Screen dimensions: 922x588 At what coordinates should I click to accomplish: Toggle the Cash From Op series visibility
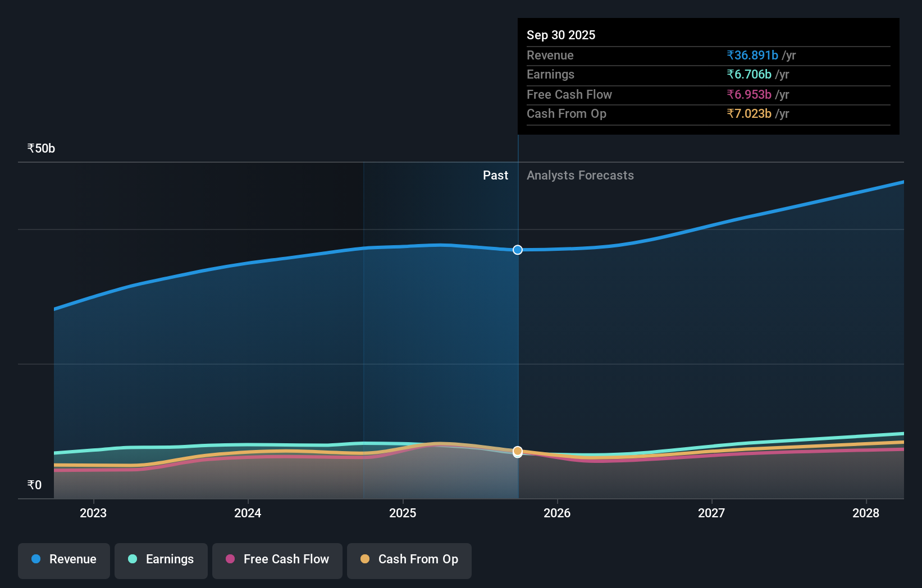click(409, 559)
